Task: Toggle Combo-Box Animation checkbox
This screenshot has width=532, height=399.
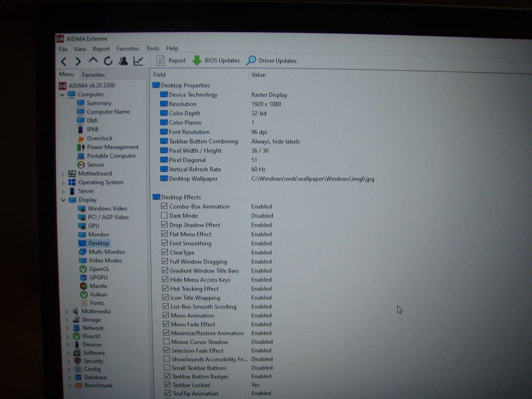Action: pos(164,206)
